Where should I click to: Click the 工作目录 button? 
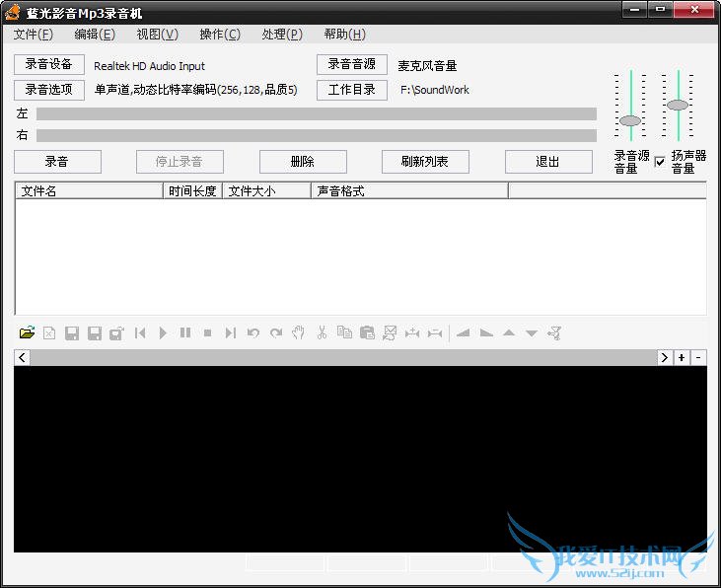pyautogui.click(x=352, y=90)
